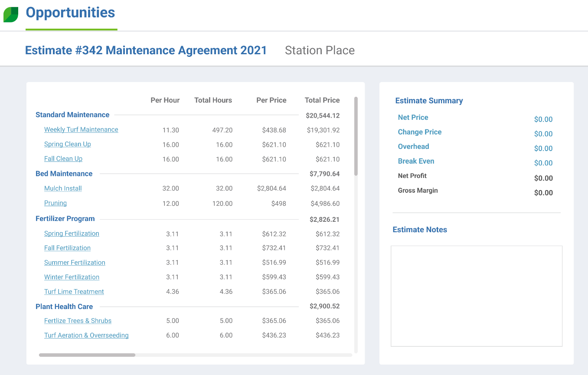
Task: Click the 120.00 Pruning total hours
Action: tap(222, 204)
